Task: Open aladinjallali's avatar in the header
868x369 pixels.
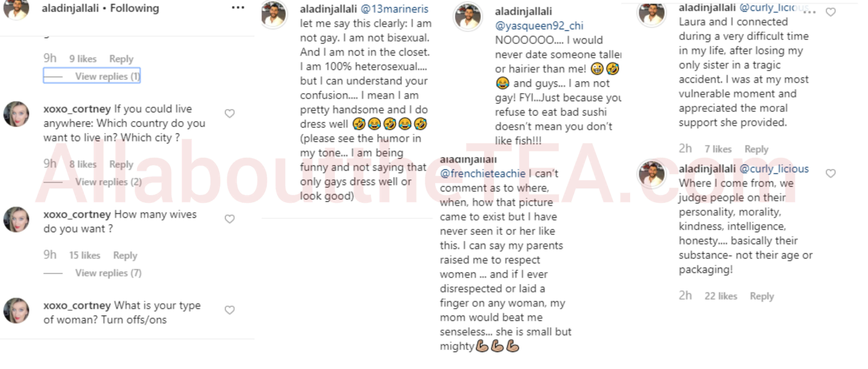Action: coord(16,9)
